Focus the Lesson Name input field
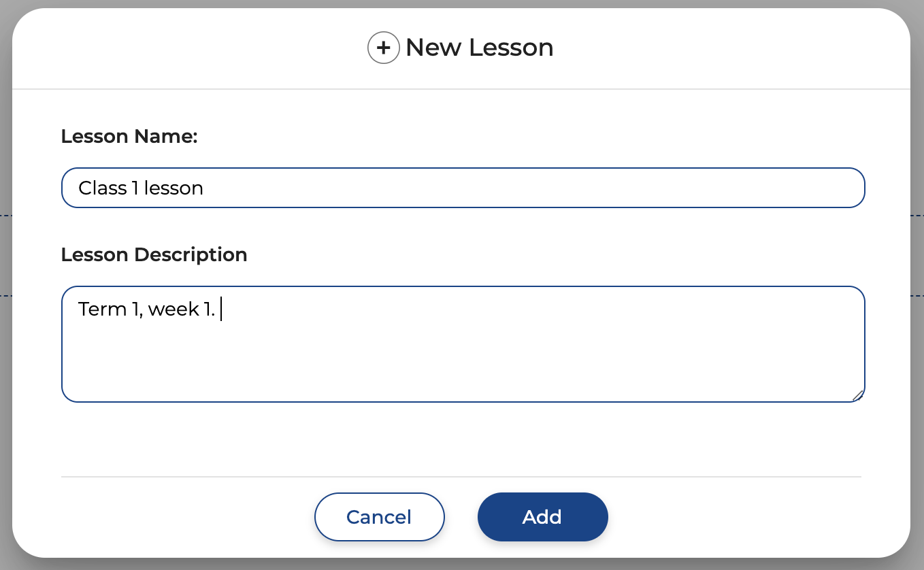 coord(463,188)
